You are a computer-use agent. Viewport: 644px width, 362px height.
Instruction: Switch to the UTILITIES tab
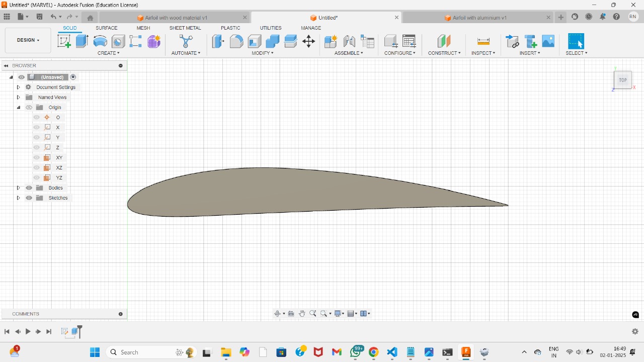tap(271, 28)
